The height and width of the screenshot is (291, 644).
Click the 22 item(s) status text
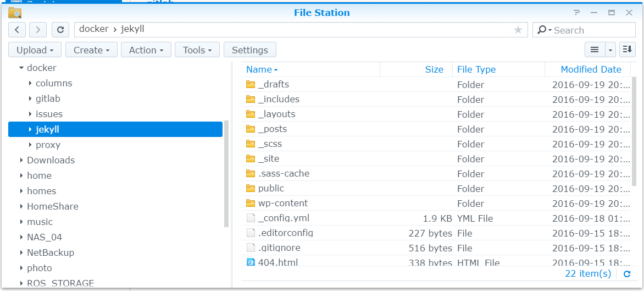click(588, 274)
